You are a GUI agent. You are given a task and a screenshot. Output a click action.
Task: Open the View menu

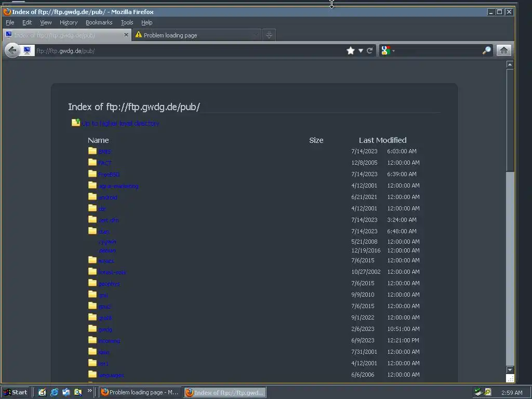click(46, 22)
